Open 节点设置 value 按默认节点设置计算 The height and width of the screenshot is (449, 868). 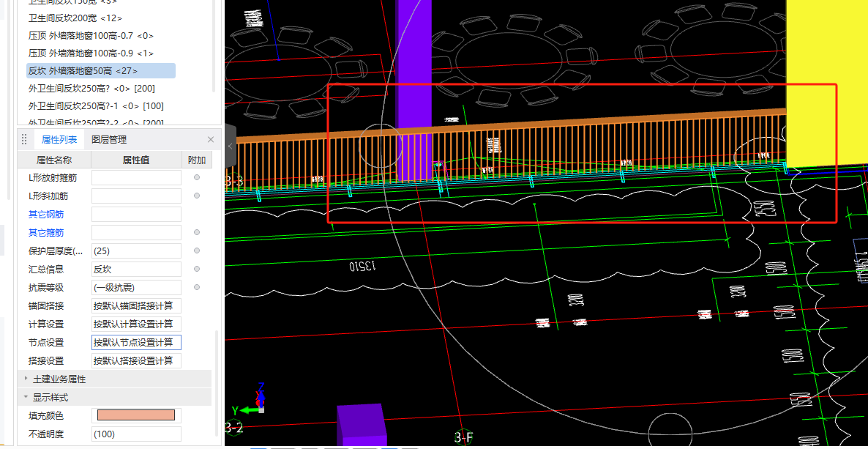click(x=136, y=342)
